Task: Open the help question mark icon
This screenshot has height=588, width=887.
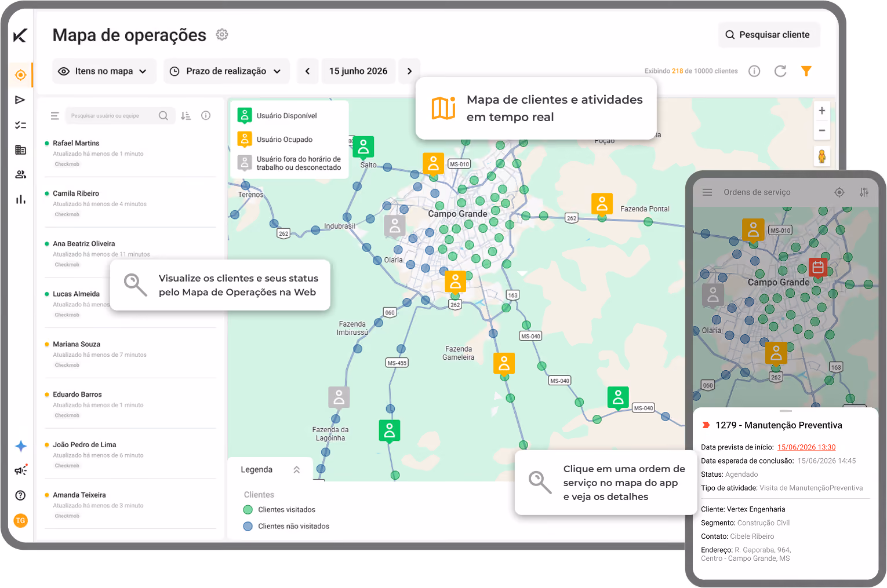Action: pyautogui.click(x=20, y=495)
